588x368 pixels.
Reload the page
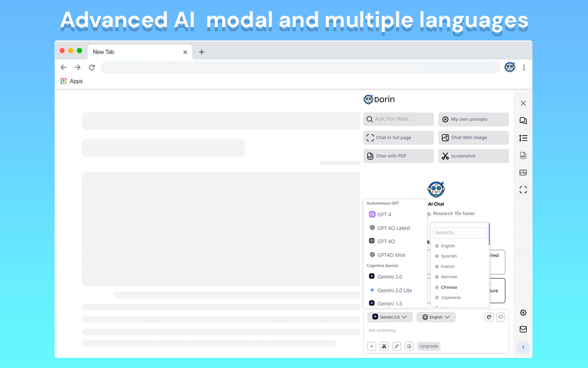click(x=92, y=68)
